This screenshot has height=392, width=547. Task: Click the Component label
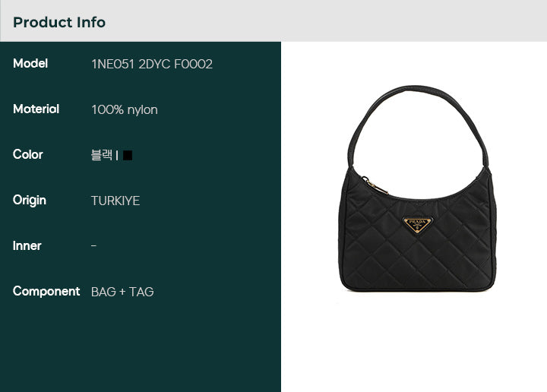pos(46,291)
